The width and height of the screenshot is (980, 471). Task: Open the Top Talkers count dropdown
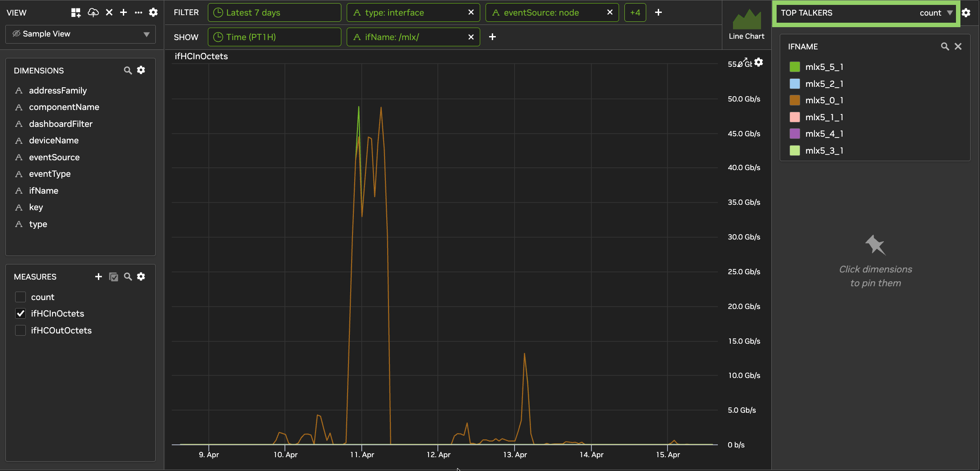(936, 13)
